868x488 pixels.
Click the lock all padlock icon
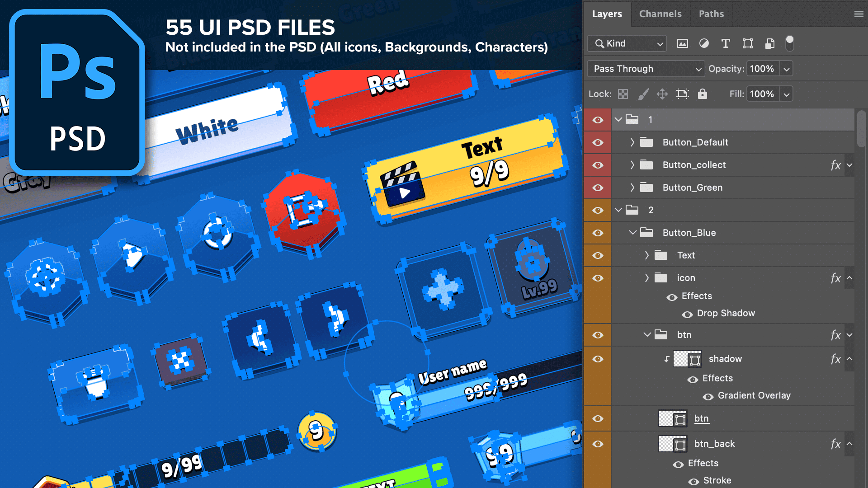click(702, 94)
